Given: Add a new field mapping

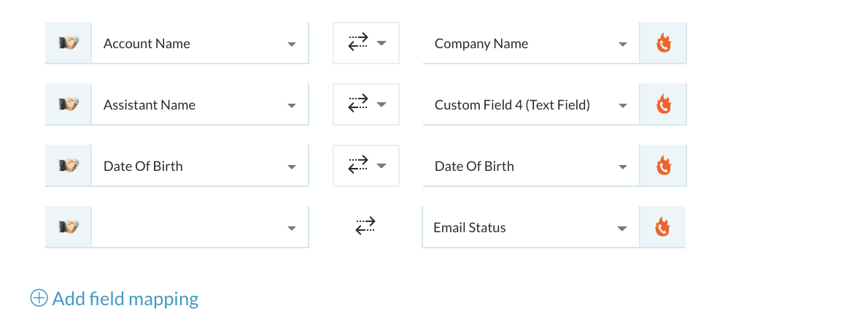Looking at the screenshot, I should tap(114, 299).
